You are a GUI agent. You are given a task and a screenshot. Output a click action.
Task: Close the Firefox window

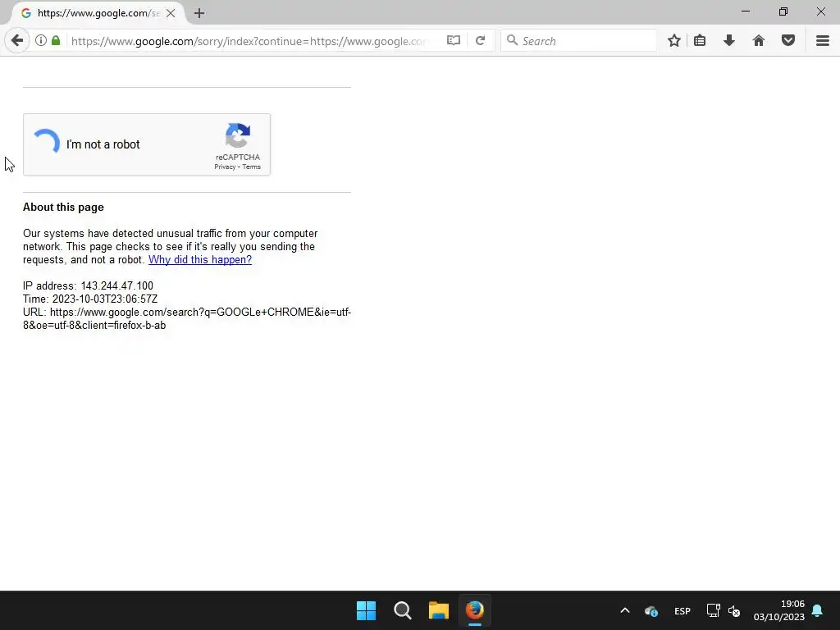820,11
